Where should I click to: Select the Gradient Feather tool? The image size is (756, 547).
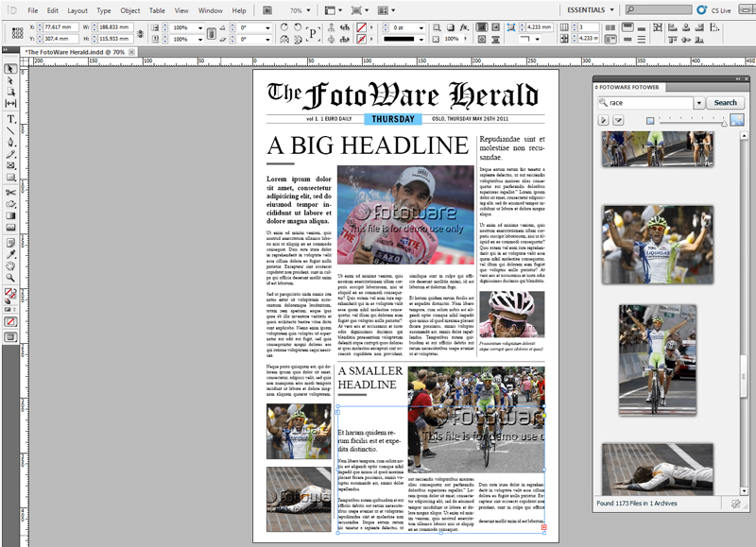(10, 227)
